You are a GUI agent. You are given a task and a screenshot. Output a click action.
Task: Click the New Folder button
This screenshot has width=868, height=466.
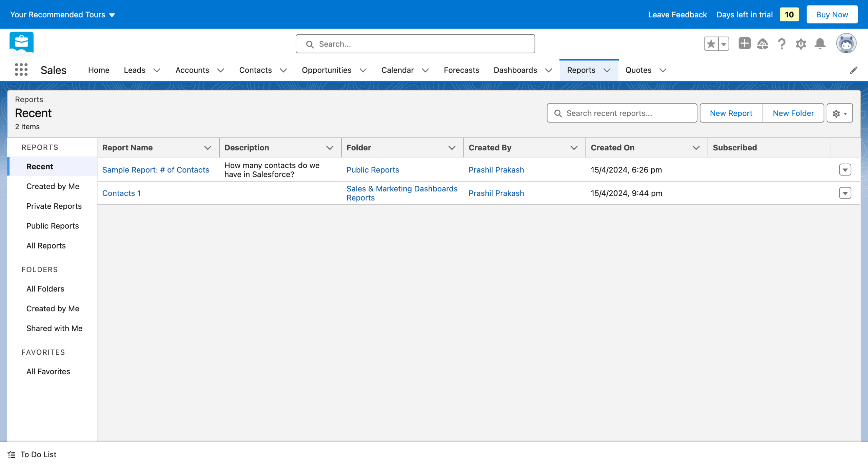(x=793, y=113)
